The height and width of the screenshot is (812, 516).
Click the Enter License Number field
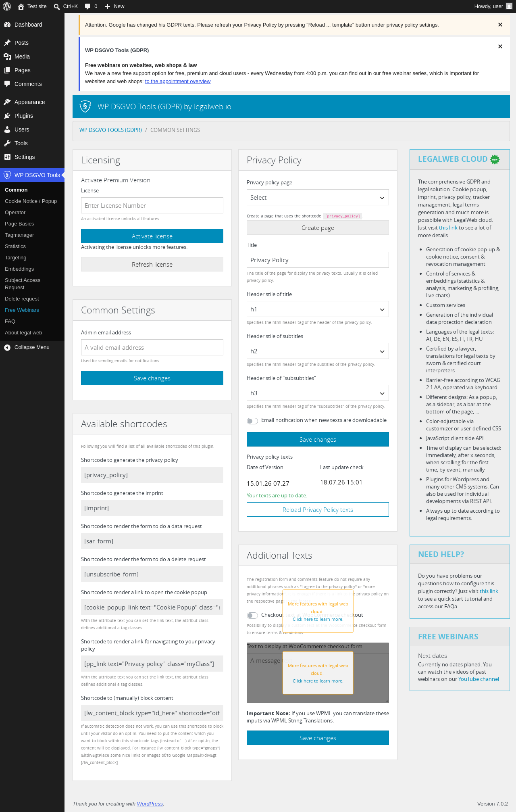(x=152, y=205)
